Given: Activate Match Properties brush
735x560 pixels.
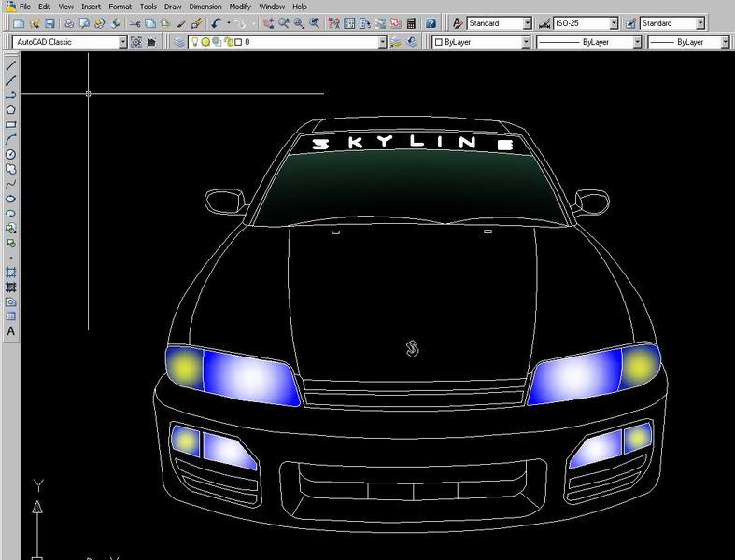Looking at the screenshot, I should pyautogui.click(x=196, y=23).
